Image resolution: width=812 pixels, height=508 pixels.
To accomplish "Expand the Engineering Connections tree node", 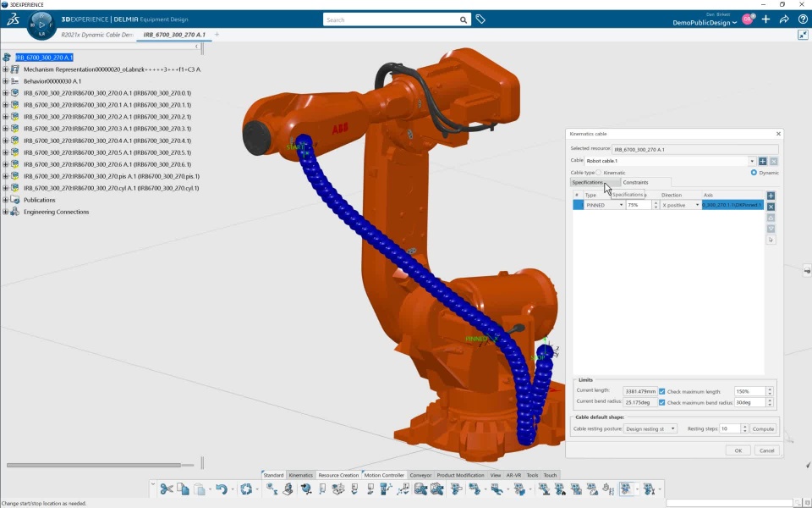I will tap(6, 212).
